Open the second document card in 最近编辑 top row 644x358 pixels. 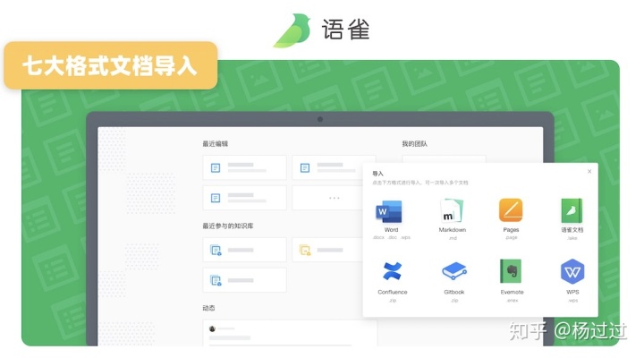coord(334,167)
